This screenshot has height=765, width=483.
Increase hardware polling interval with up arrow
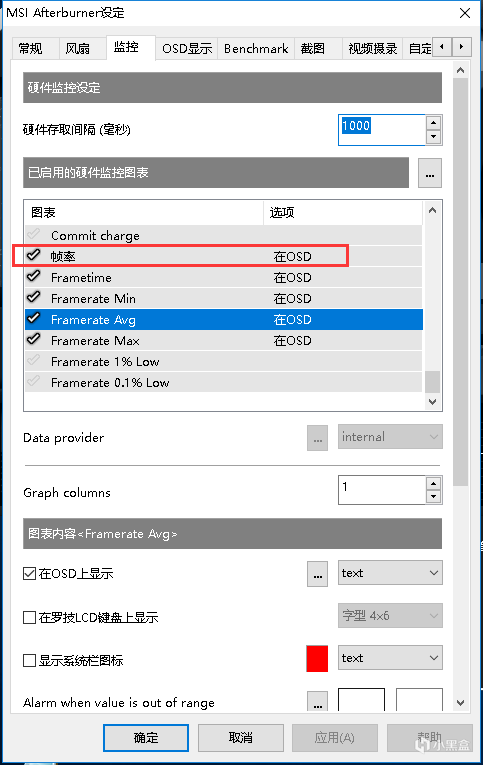pyautogui.click(x=433, y=122)
